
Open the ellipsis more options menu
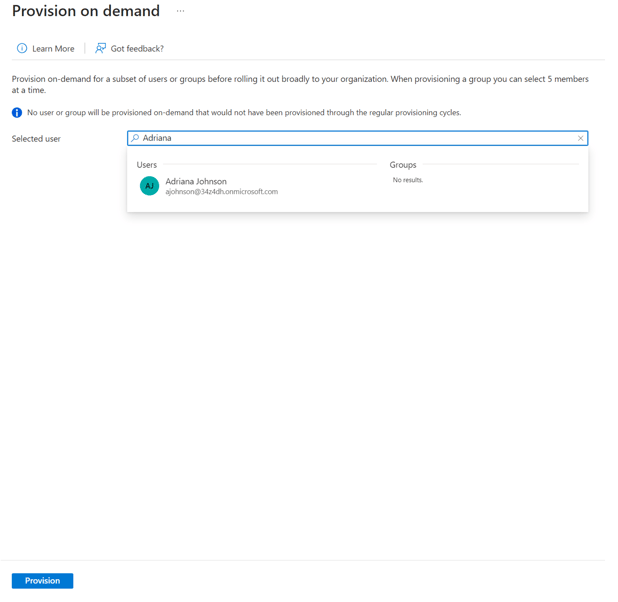click(181, 11)
